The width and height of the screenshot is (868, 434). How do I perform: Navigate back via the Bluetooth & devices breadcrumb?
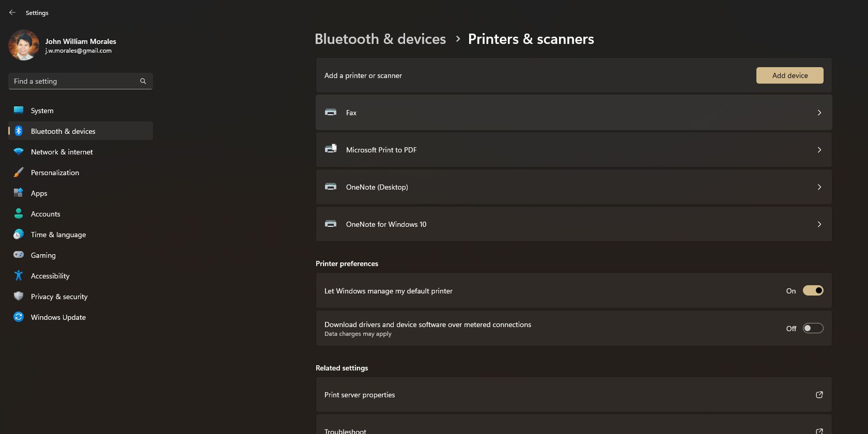tap(380, 39)
